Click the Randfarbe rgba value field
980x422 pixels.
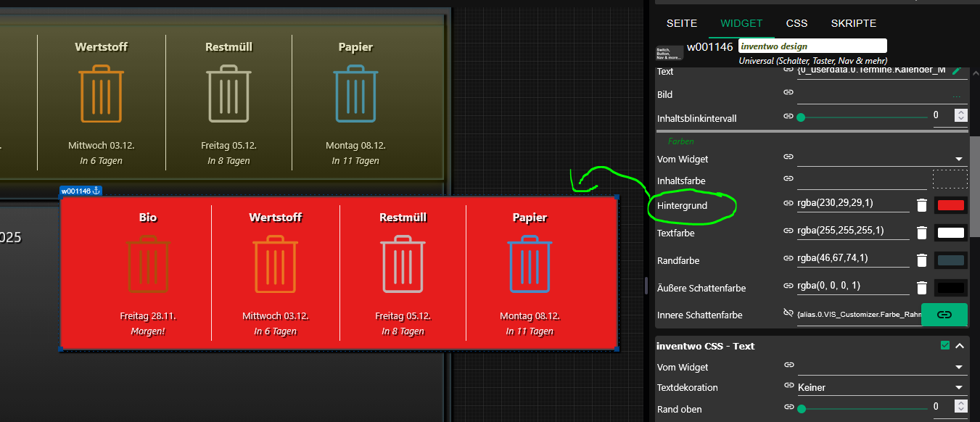point(853,258)
